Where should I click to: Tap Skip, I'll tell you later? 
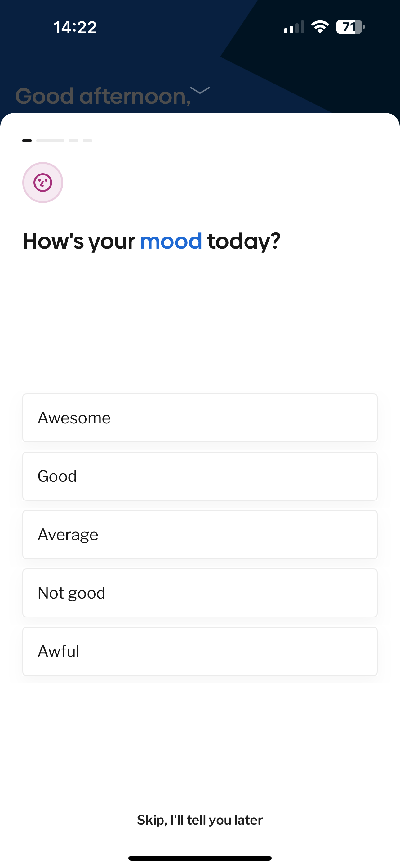200,820
